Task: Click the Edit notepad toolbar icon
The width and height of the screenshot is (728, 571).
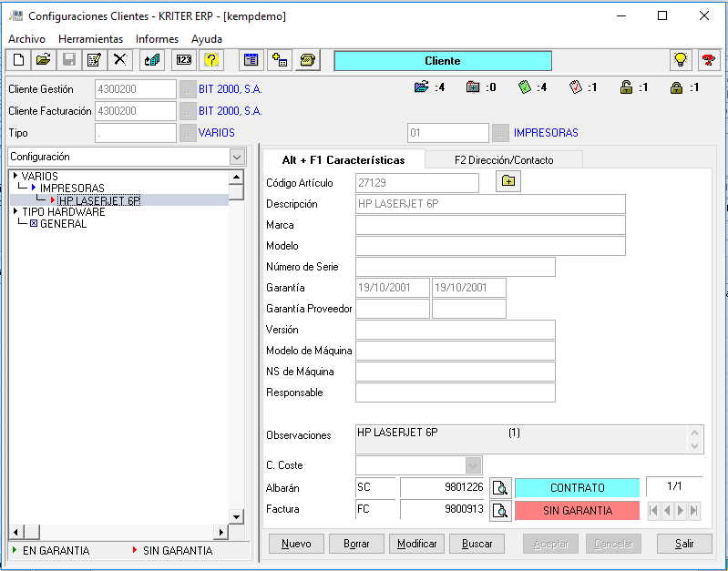Action: (x=94, y=60)
